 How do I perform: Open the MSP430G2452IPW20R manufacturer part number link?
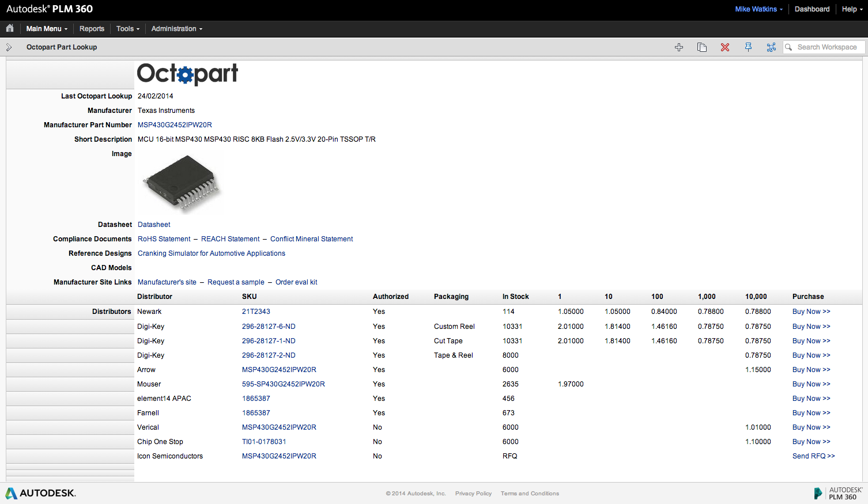pos(175,125)
